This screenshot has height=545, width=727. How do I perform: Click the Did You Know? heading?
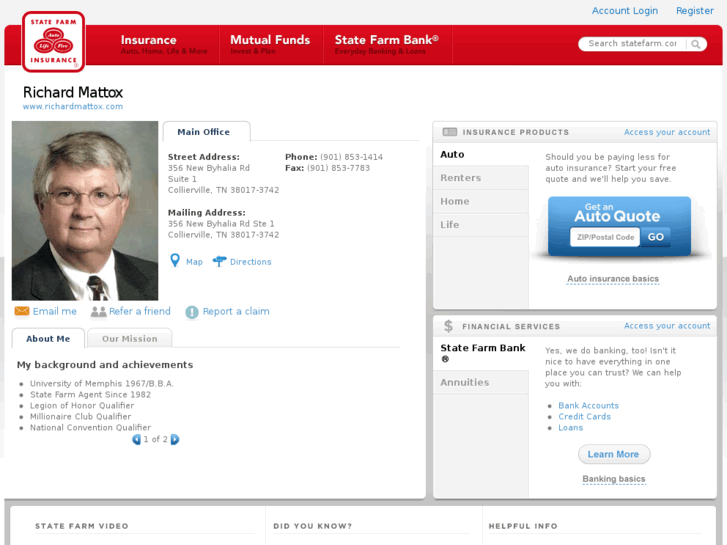312,526
